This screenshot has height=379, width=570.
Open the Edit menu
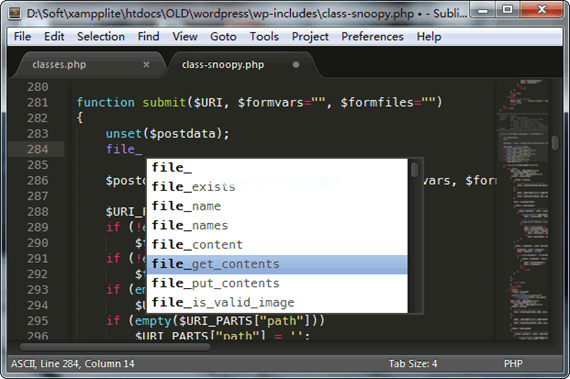[x=54, y=36]
